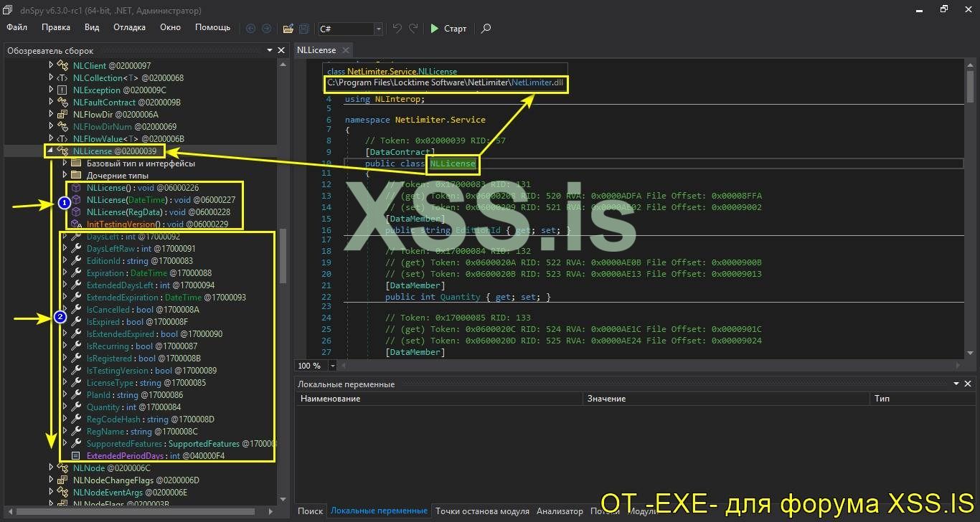This screenshot has width=980, height=522.
Task: Close the Обозреватель сборок panel
Action: tap(281, 50)
